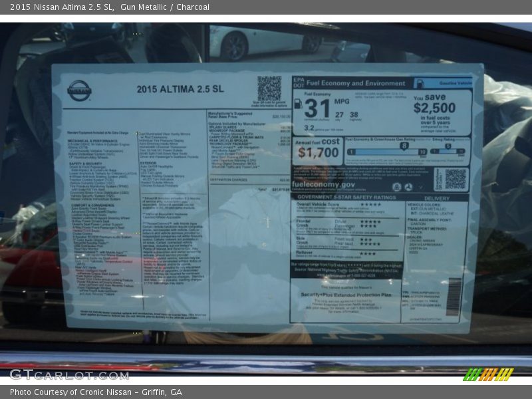Image resolution: width=532 pixels, height=399 pixels.
Task: Click the barcode at the sticker's bottom right
Action: [454, 297]
